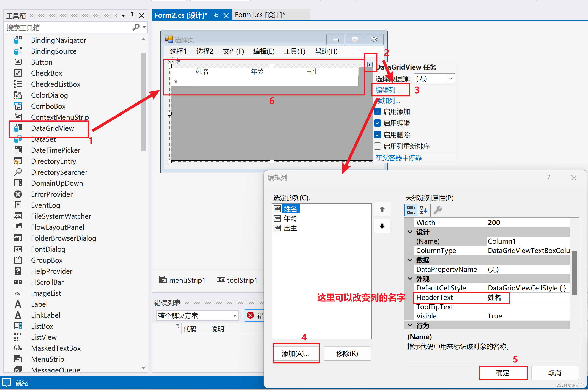Click the 移除(R) button

(x=347, y=353)
